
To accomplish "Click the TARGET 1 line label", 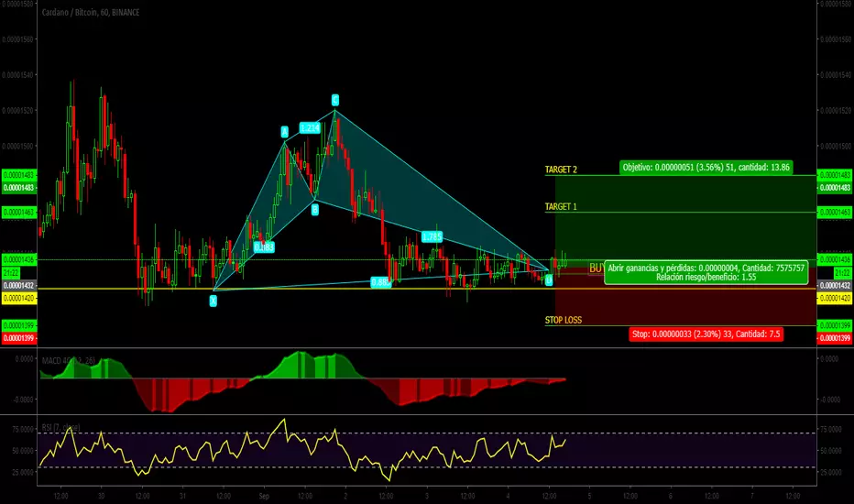I will tap(561, 206).
